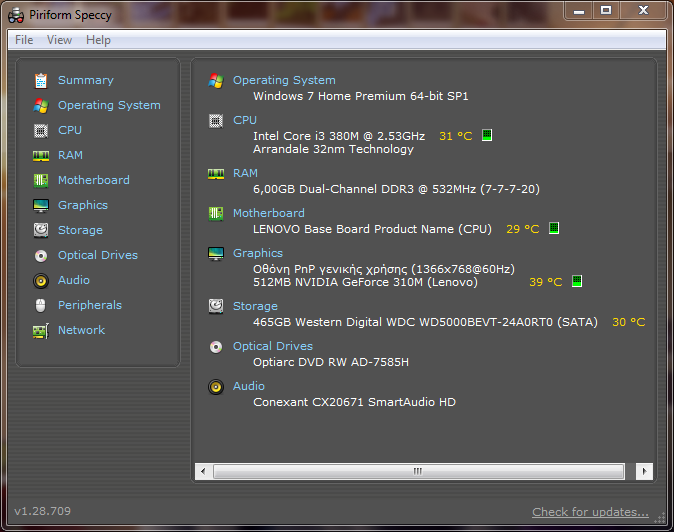Click the green motherboard temperature indicator icon
674x532 pixels.
[554, 228]
